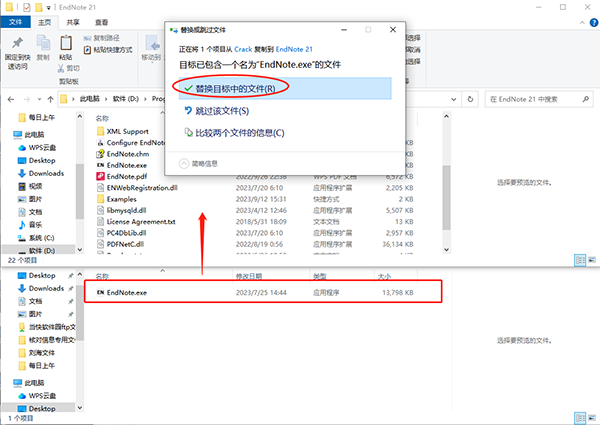Viewport: 600px width, 425px height.
Task: Choose replace the file in destination option
Action: [x=285, y=88]
